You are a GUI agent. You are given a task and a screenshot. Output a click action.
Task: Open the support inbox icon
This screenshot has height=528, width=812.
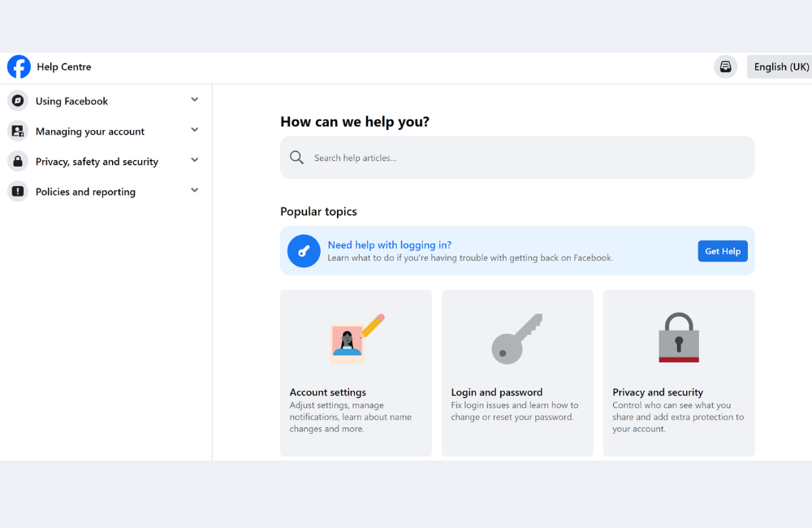pyautogui.click(x=725, y=67)
